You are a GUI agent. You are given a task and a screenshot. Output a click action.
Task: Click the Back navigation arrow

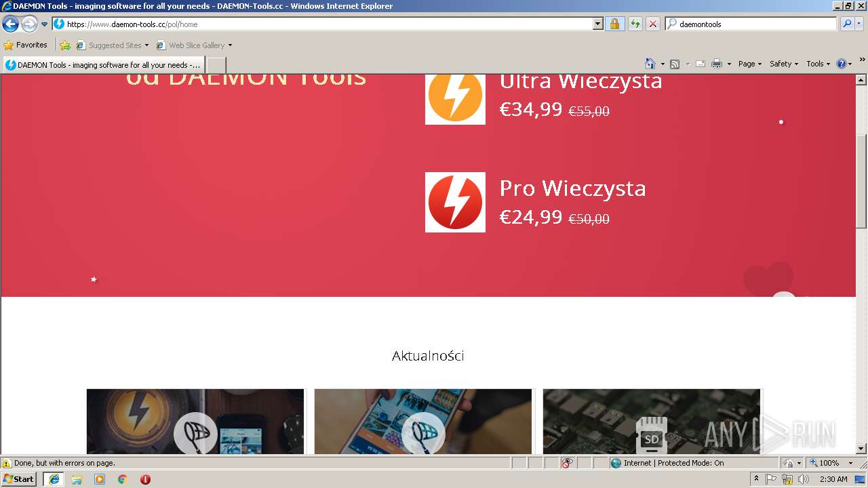point(11,24)
